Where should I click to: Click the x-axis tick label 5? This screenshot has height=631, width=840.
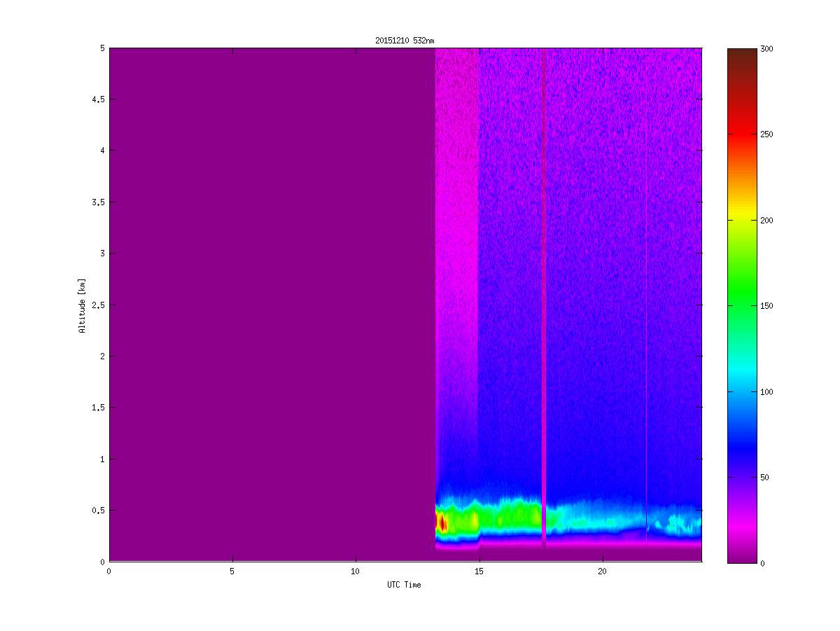point(232,571)
